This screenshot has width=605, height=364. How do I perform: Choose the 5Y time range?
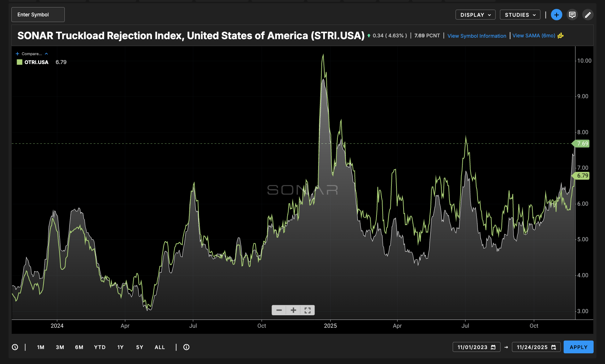click(140, 347)
